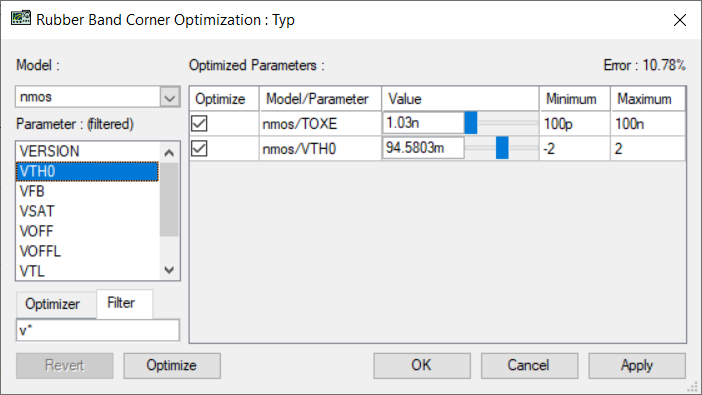Click the TOXE maximum cell 100n
Screen dimensions: 702x395
[648, 123]
